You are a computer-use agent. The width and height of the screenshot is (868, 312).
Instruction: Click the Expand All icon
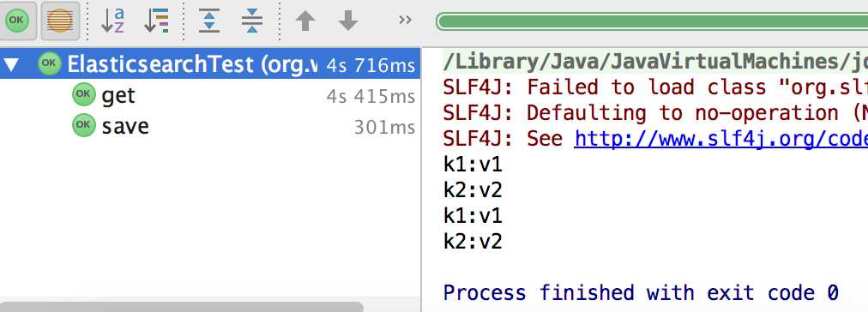coord(209,21)
